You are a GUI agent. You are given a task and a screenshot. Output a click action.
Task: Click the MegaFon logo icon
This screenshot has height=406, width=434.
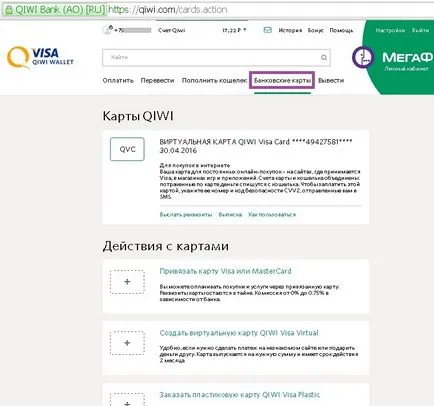click(x=363, y=57)
